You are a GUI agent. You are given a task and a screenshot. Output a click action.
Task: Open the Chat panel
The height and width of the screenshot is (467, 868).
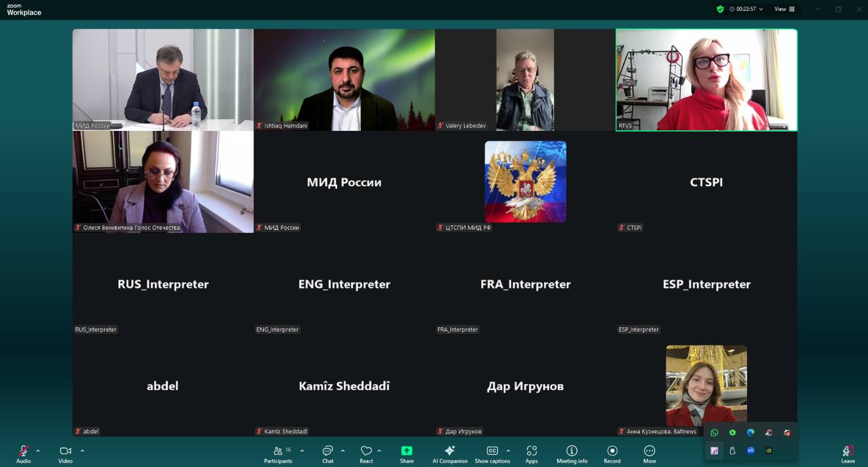point(328,453)
